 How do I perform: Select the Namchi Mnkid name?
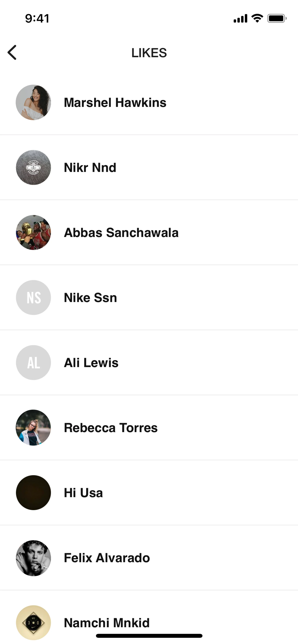[107, 622]
